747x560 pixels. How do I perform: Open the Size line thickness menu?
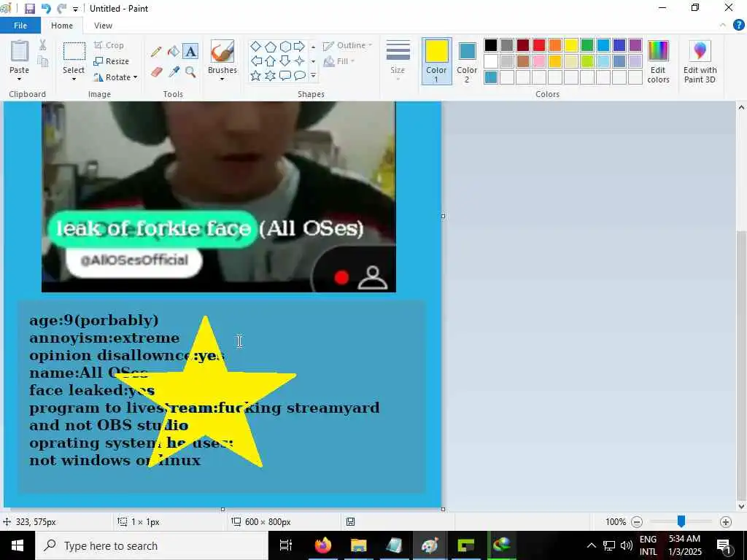tap(398, 60)
